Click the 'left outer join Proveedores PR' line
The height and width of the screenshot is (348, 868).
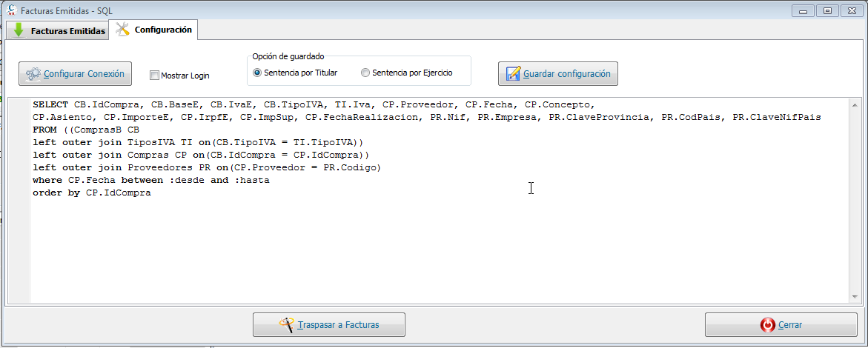207,168
